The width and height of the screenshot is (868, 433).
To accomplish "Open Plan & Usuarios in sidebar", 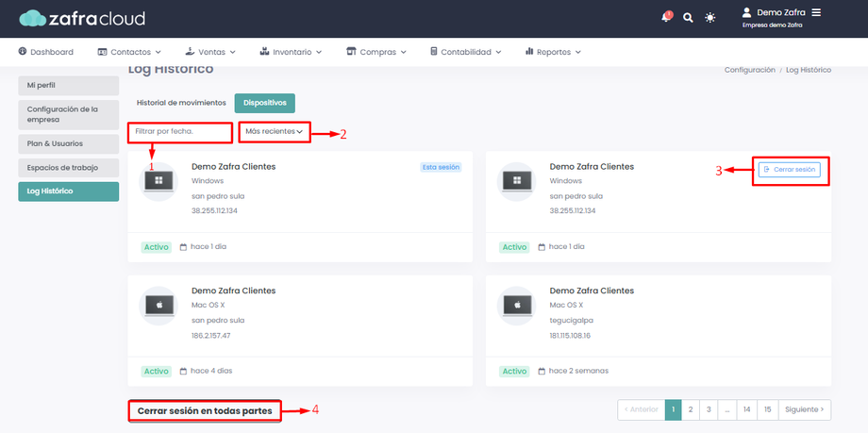I will click(69, 144).
